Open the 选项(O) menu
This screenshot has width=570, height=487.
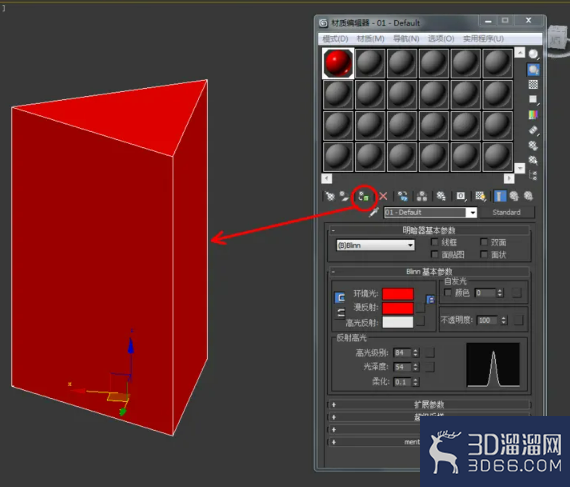click(x=441, y=39)
